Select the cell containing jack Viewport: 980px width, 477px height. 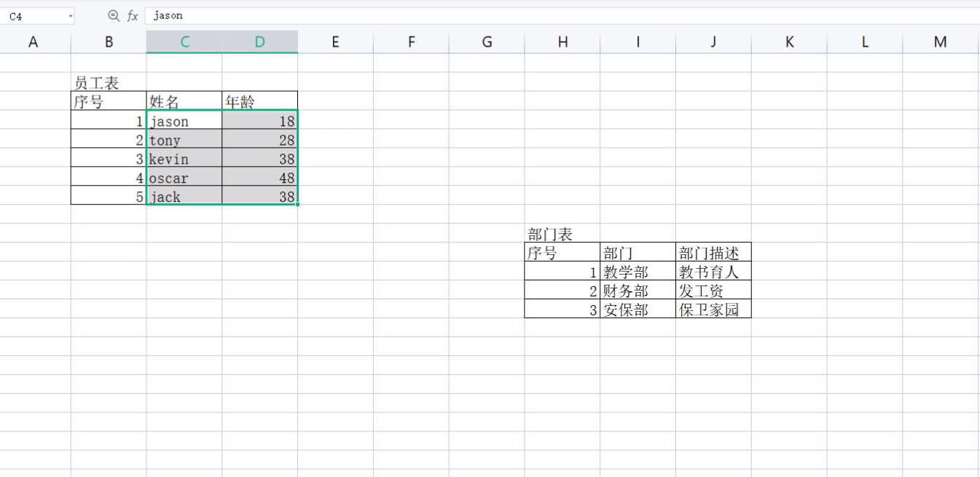184,196
